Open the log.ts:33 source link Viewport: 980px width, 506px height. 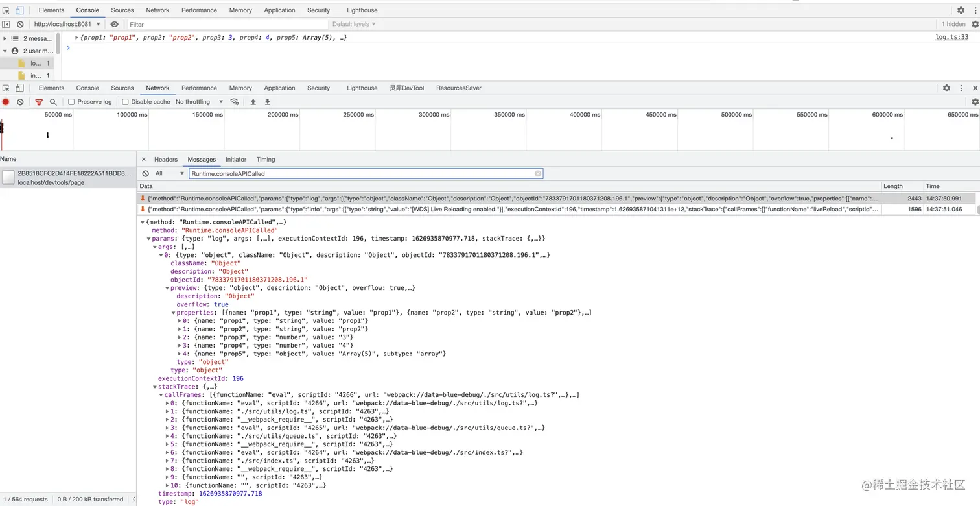click(951, 38)
